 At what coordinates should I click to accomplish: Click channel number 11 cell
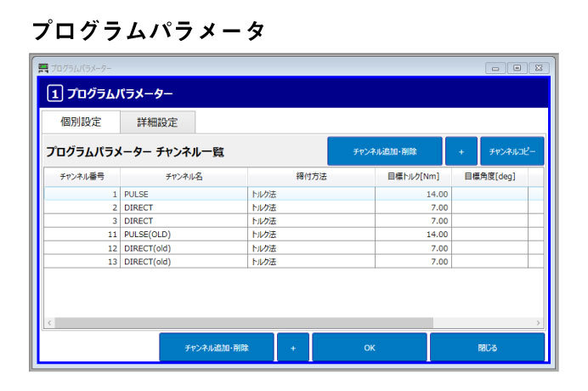[x=82, y=234]
